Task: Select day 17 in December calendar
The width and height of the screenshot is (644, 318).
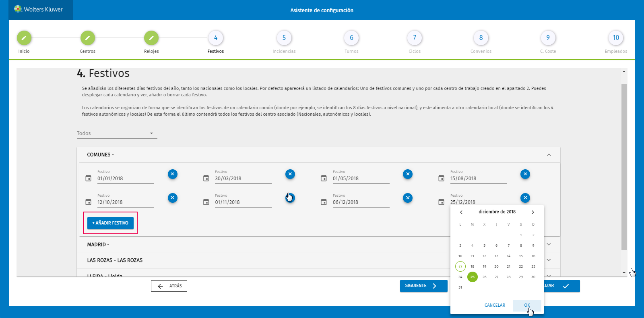Action: pos(460,266)
